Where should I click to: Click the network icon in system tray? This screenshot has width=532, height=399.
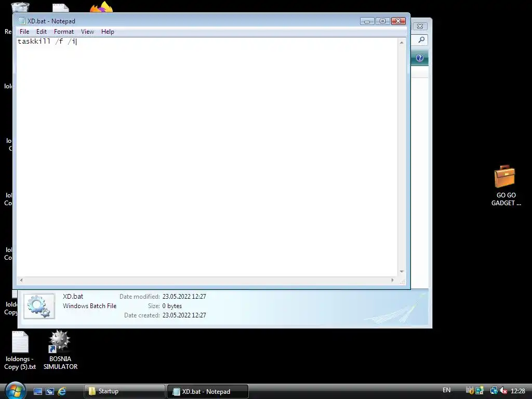(x=494, y=391)
